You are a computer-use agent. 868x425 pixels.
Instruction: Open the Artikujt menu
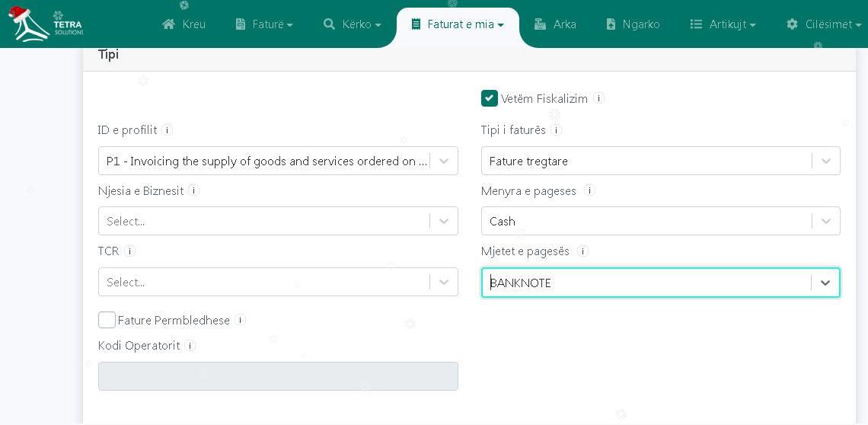click(x=723, y=24)
